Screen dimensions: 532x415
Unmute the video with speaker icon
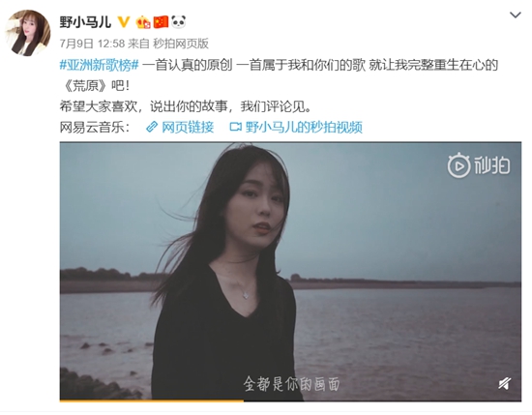click(505, 384)
